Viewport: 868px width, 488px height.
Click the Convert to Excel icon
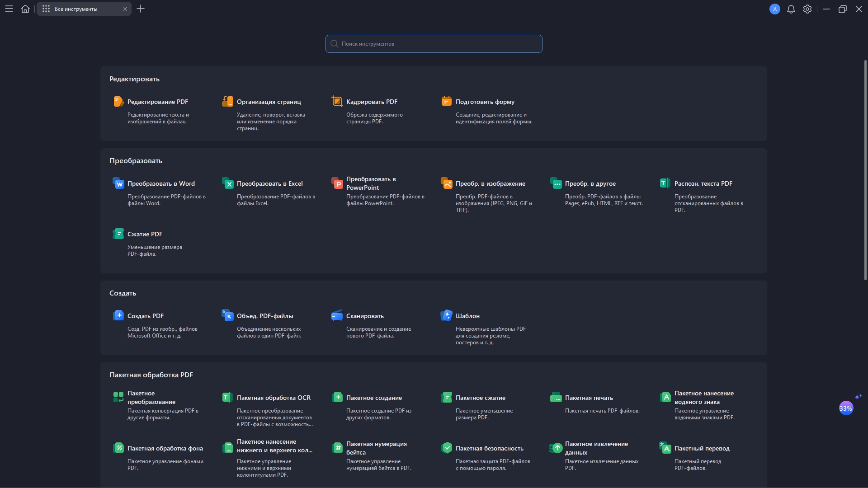pyautogui.click(x=227, y=183)
